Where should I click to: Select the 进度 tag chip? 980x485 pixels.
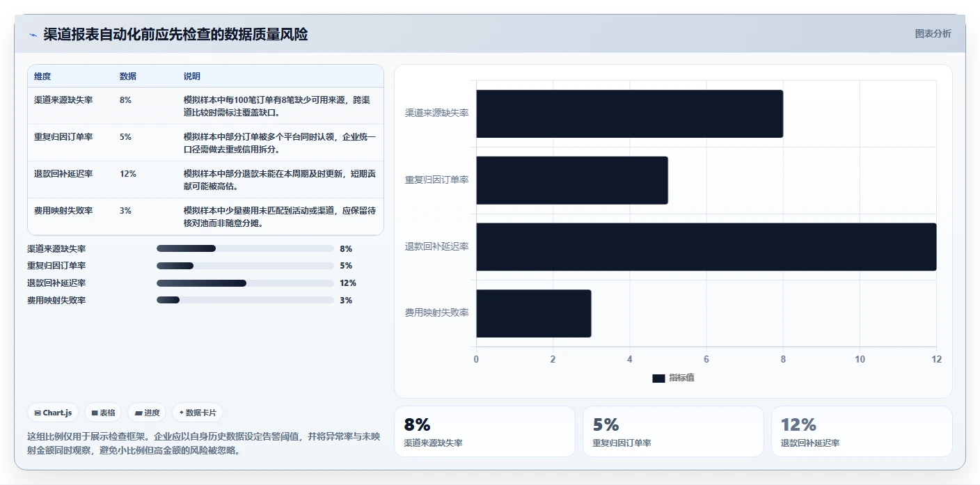click(x=147, y=413)
